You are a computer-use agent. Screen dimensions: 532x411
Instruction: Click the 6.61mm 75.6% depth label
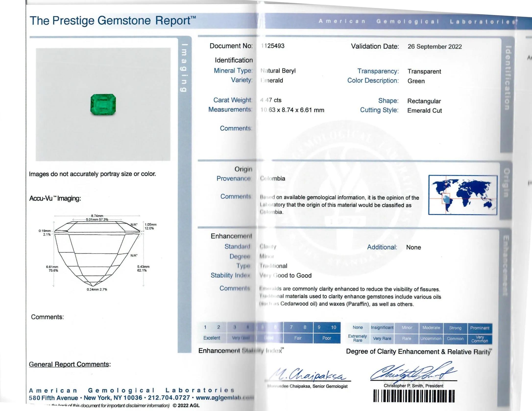52,269
